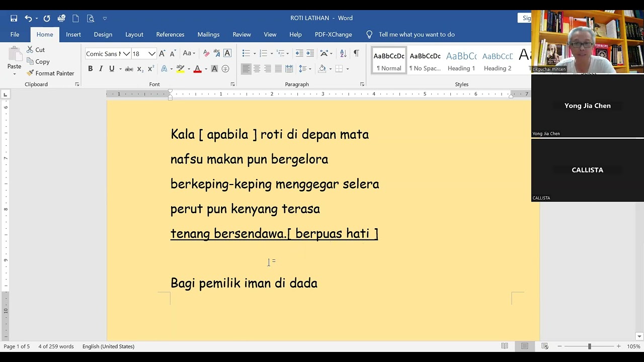Open the Review tab
This screenshot has height=362, width=644.
coord(242,34)
